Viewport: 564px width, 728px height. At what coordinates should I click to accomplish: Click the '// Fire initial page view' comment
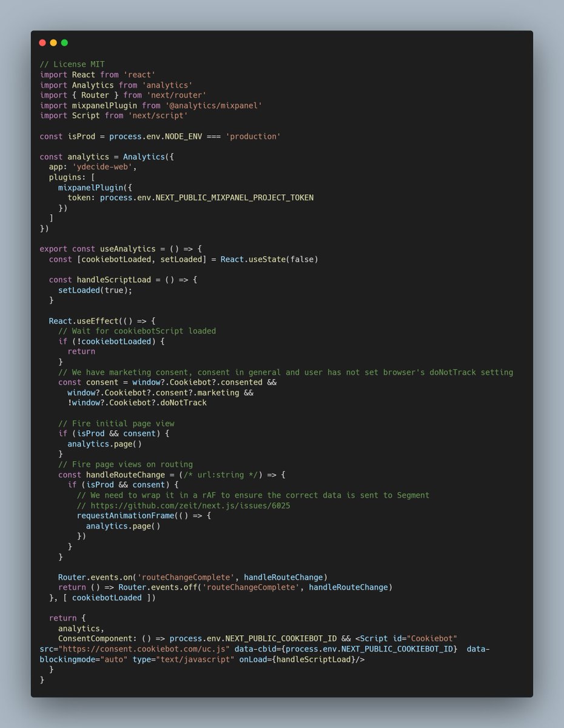(x=116, y=423)
